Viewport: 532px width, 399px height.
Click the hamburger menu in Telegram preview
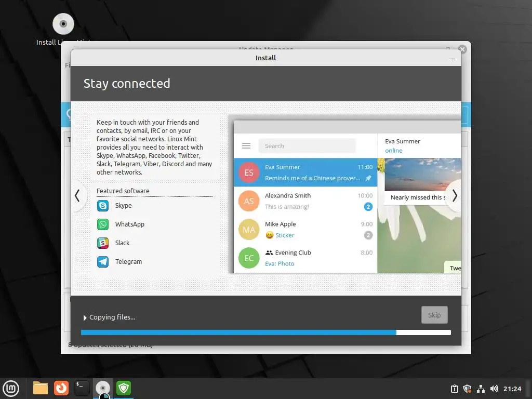click(x=246, y=146)
